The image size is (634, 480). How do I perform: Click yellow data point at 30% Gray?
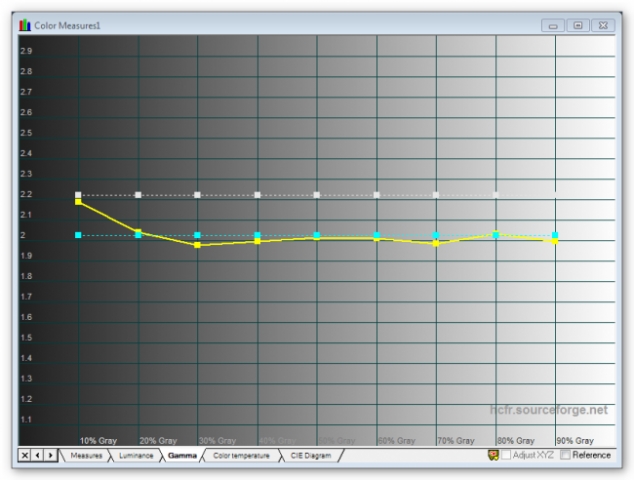click(x=197, y=244)
